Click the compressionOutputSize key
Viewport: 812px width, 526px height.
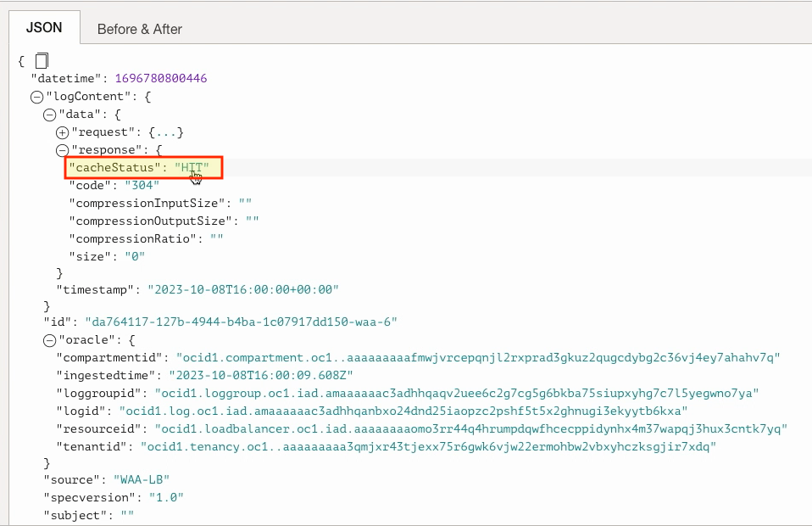(150, 221)
